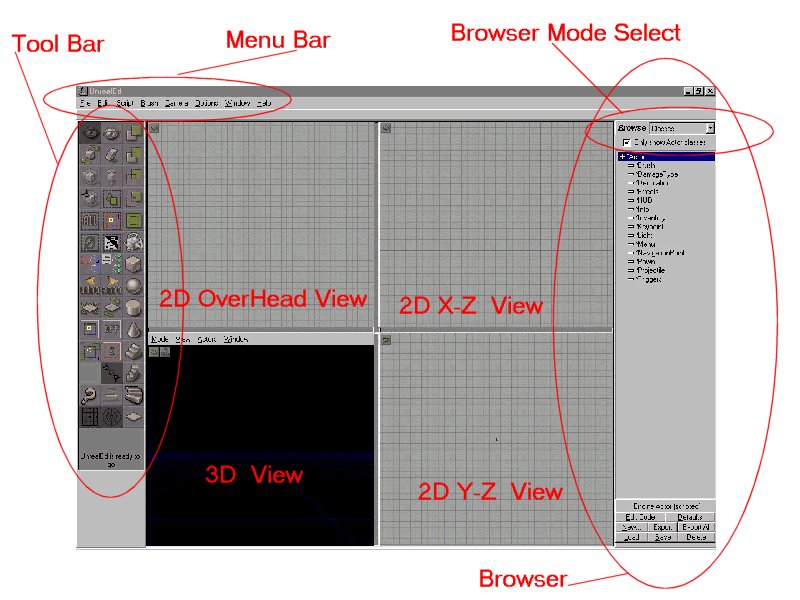Expand the highlighted Actor tree root
Image resolution: width=800 pixels, height=600 pixels.
pyautogui.click(x=622, y=157)
